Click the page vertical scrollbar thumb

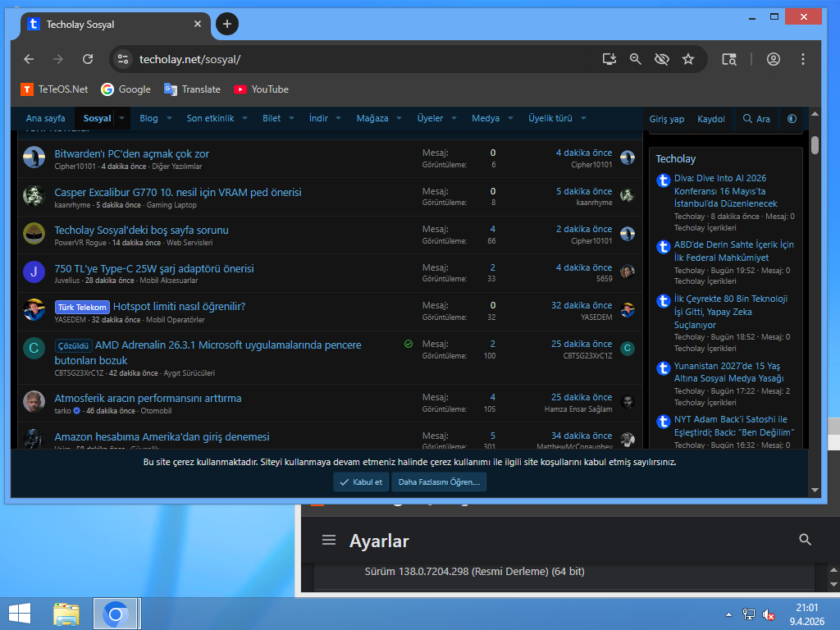point(815,144)
